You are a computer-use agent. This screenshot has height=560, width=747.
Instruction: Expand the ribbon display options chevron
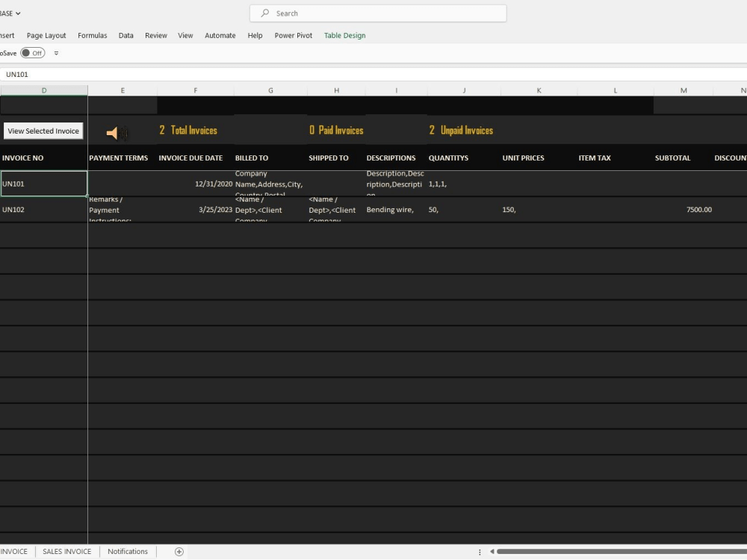coord(56,52)
